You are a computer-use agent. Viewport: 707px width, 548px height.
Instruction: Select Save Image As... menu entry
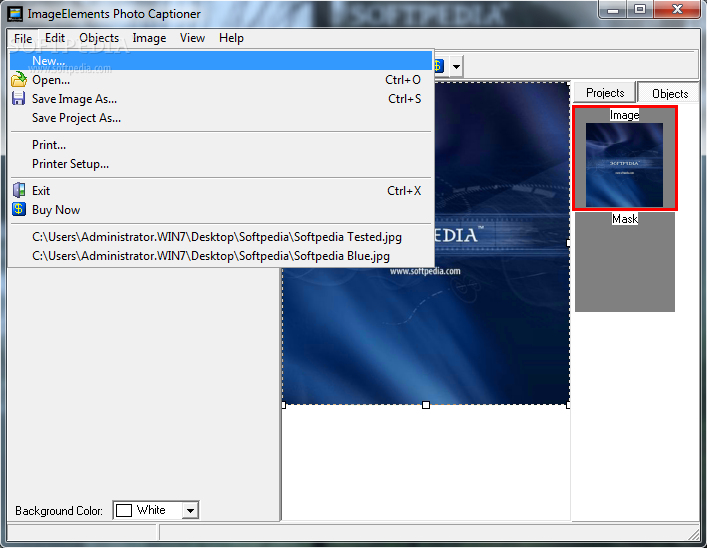pos(221,99)
